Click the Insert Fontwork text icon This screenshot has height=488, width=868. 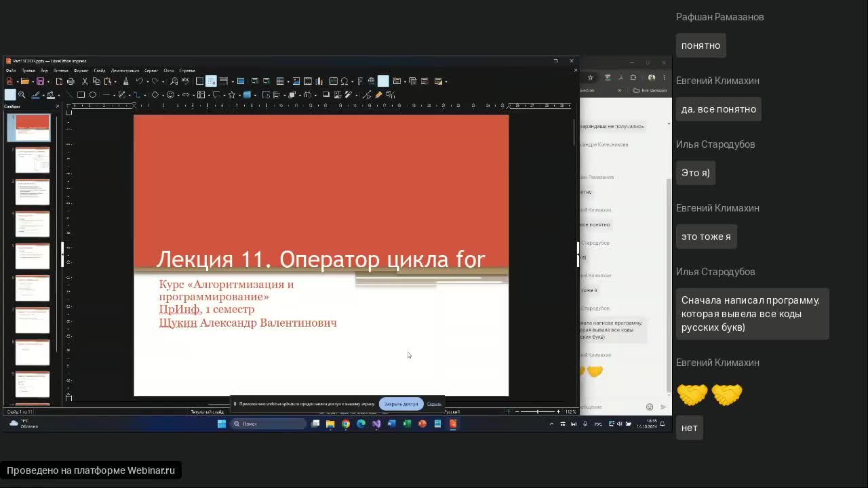360,81
